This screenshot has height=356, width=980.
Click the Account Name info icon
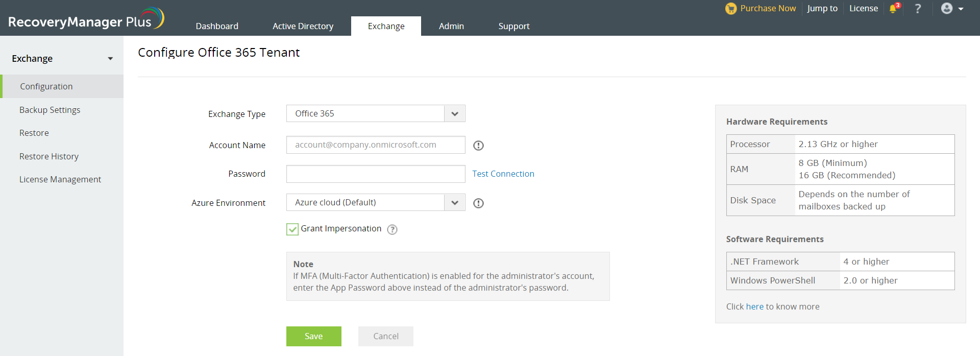478,146
